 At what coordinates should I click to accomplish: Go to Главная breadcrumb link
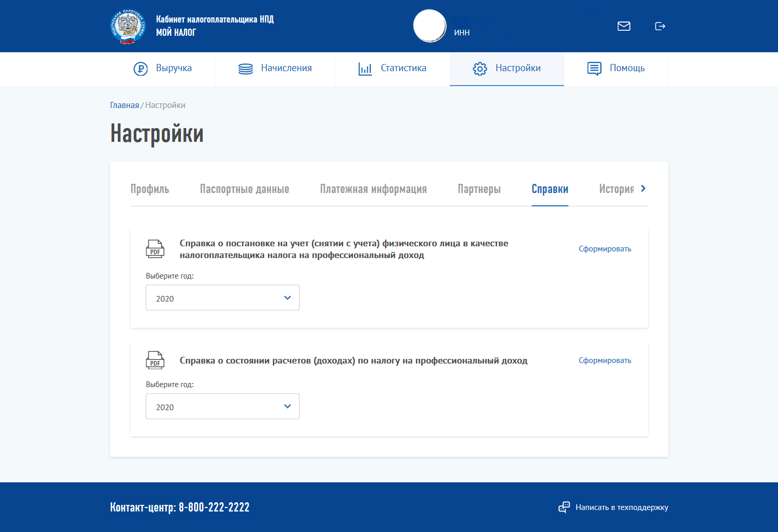[124, 105]
